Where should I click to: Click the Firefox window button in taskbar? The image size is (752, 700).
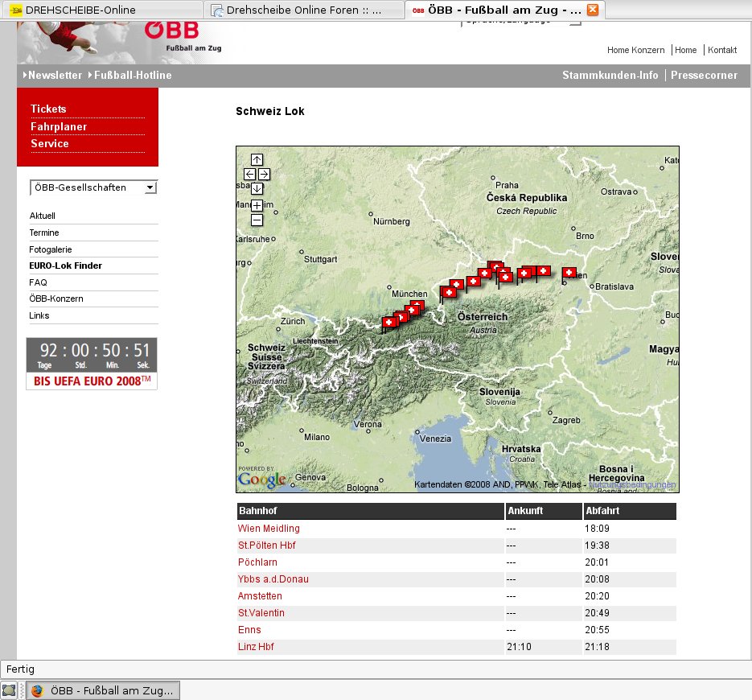pyautogui.click(x=103, y=690)
